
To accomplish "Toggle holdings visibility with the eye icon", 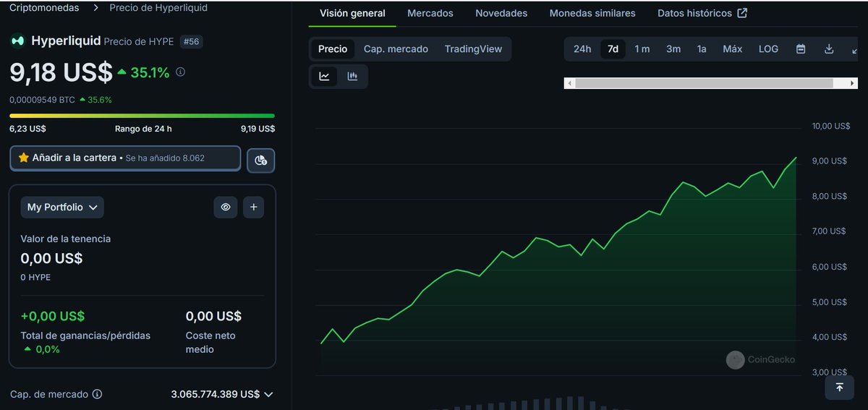I will [226, 208].
